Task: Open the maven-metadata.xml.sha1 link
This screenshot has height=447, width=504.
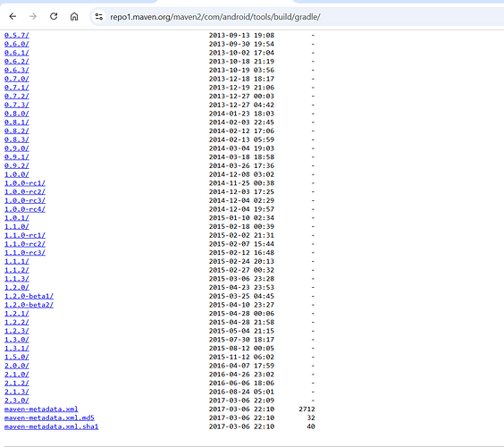Action: point(52,426)
